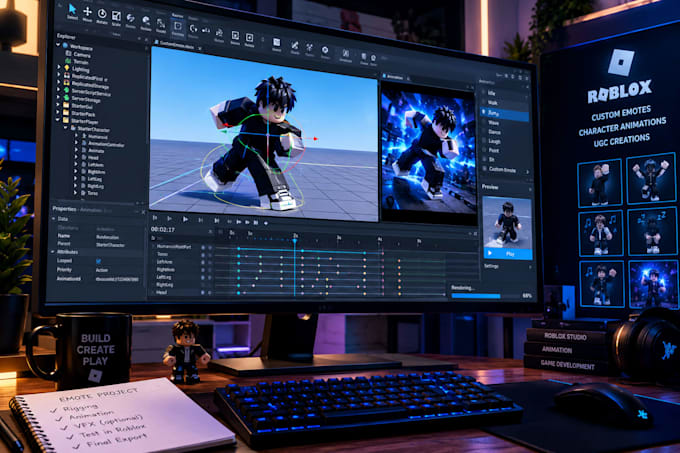Collapse the StarterPlayer node
Viewport: 680px width, 453px height.
58,119
